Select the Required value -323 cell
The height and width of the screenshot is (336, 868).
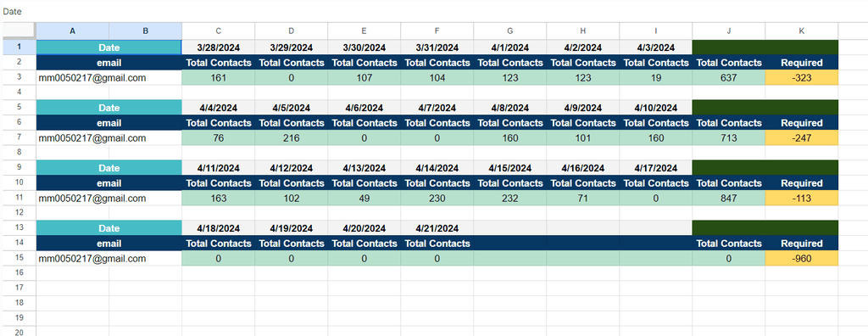click(x=802, y=78)
